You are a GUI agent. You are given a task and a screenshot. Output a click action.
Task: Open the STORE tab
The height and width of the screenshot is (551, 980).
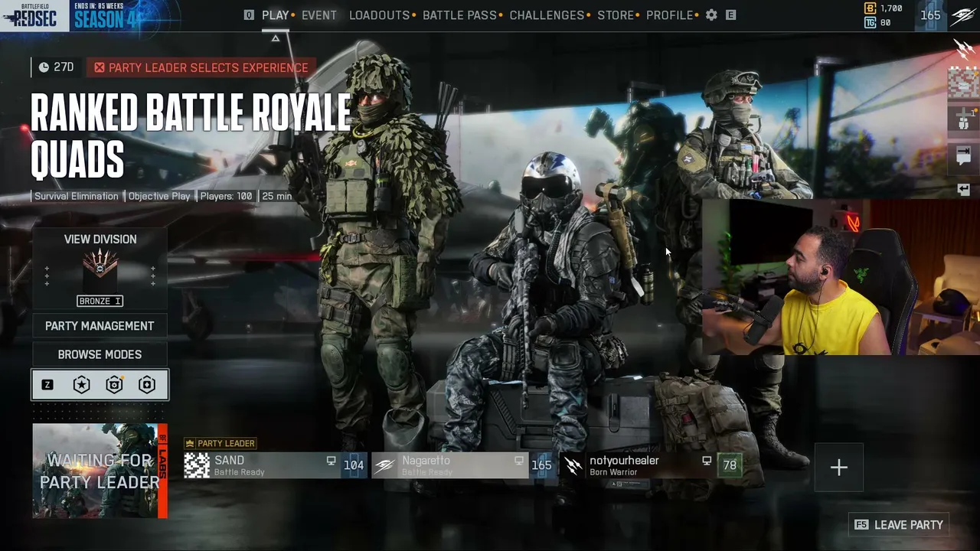point(616,15)
